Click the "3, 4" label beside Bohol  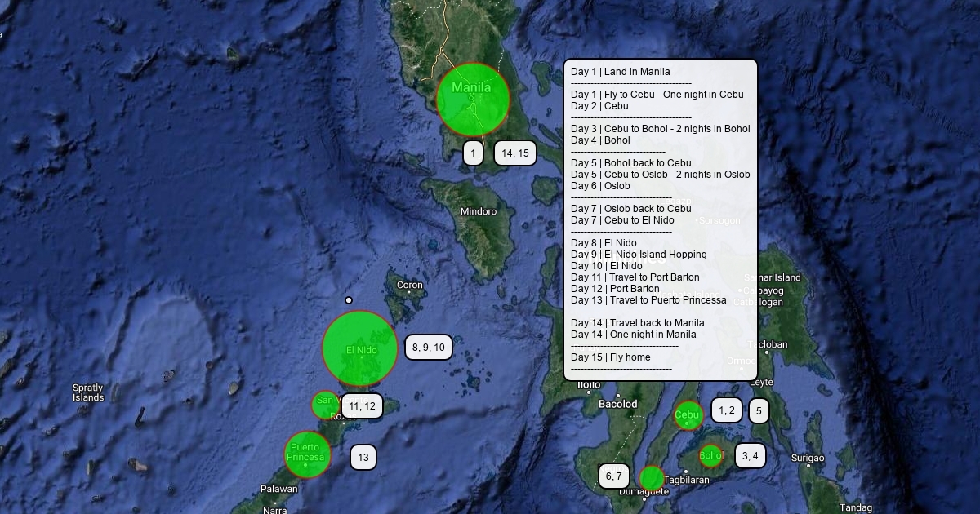point(750,455)
